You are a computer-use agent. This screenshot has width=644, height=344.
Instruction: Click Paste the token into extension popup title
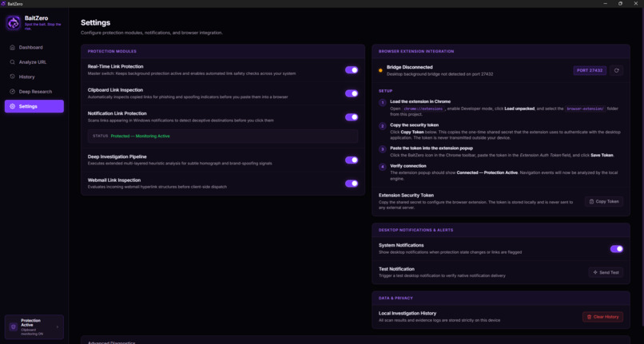[431, 148]
